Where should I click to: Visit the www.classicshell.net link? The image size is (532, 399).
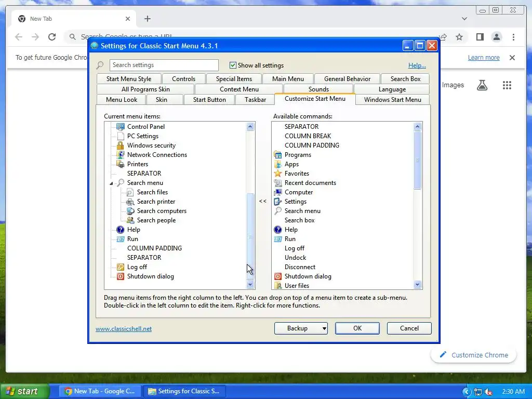coord(124,329)
